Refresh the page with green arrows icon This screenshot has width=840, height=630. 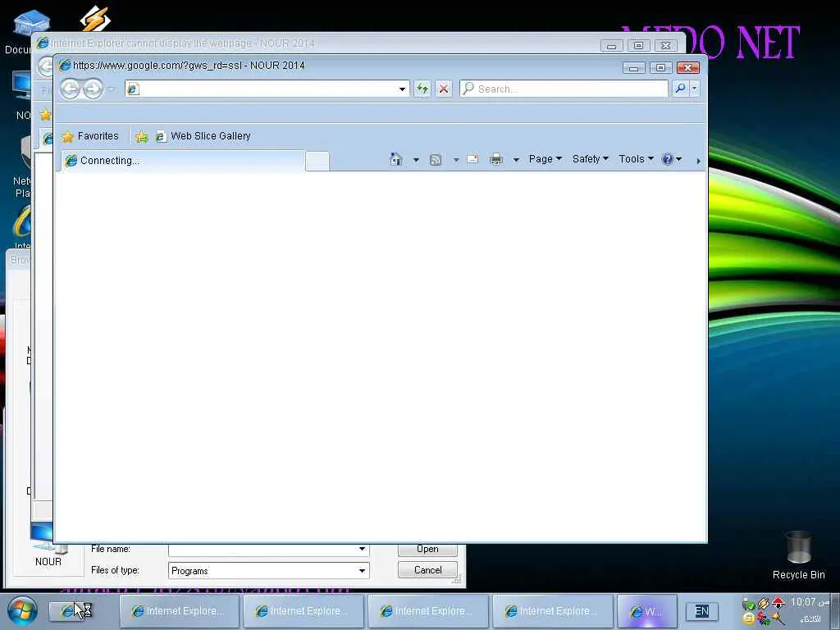(422, 89)
